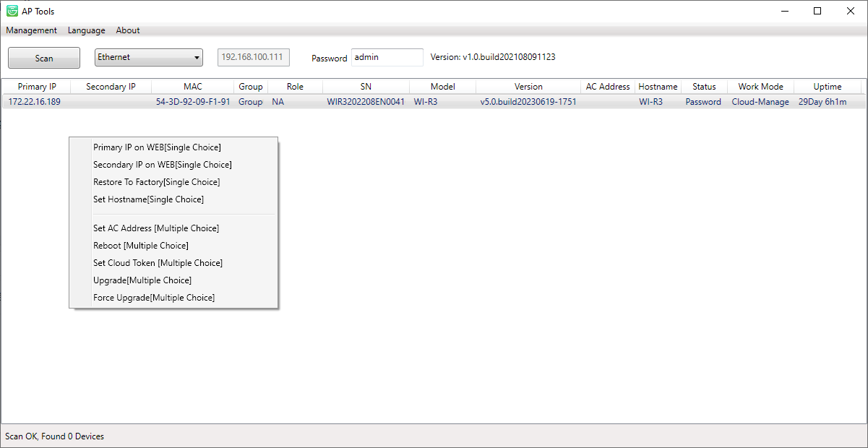The width and height of the screenshot is (868, 448).
Task: Click the Password input field
Action: tap(387, 58)
